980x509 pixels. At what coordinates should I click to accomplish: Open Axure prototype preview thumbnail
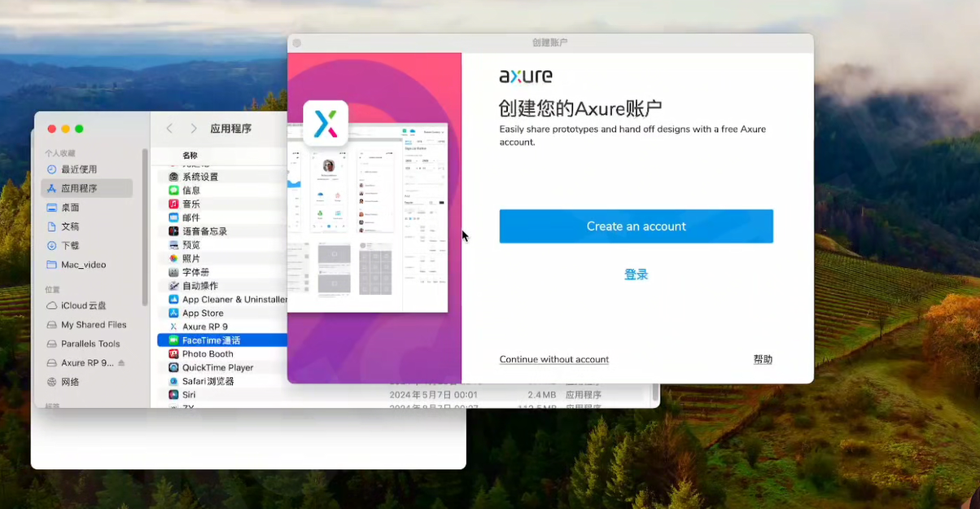pyautogui.click(x=367, y=218)
